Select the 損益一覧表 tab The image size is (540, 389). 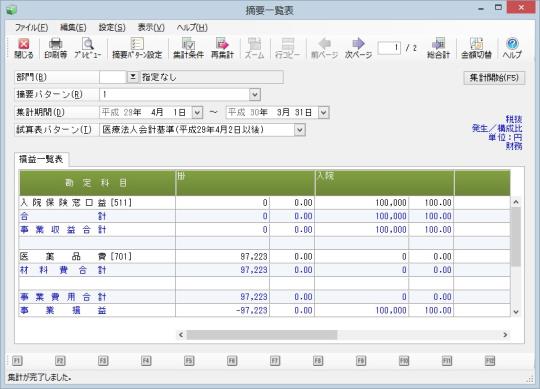coord(41,159)
